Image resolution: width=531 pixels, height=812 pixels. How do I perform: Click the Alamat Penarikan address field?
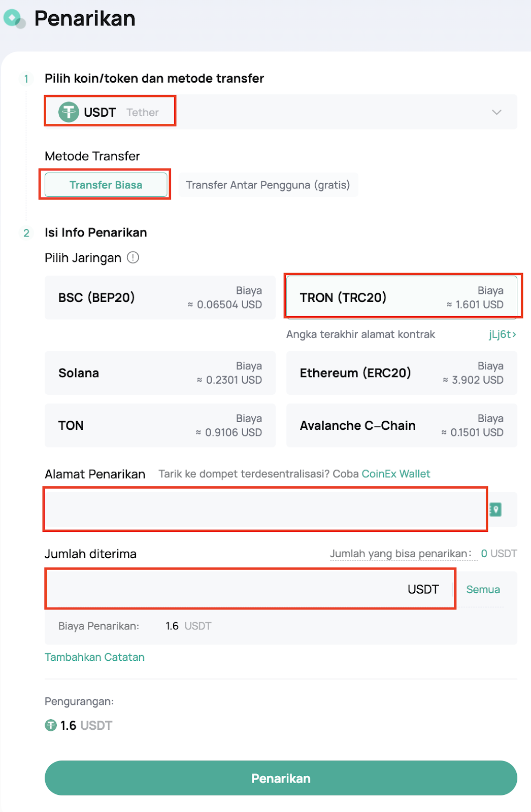[265, 510]
